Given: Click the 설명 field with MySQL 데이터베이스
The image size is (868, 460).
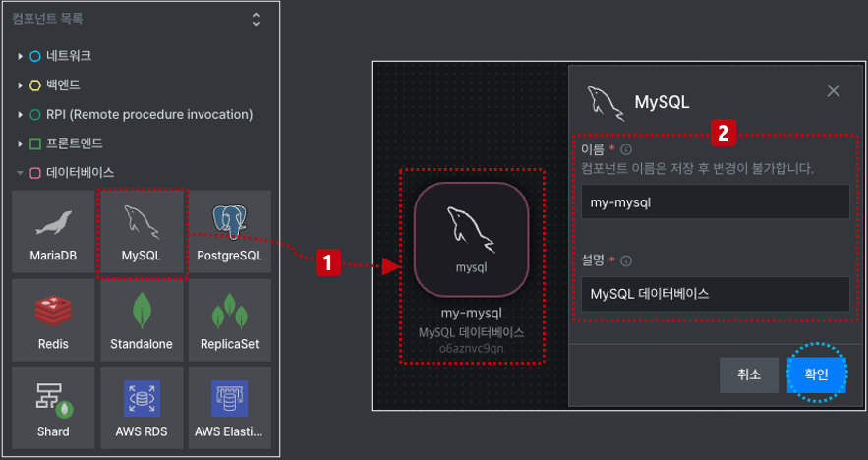Looking at the screenshot, I should pos(716,293).
